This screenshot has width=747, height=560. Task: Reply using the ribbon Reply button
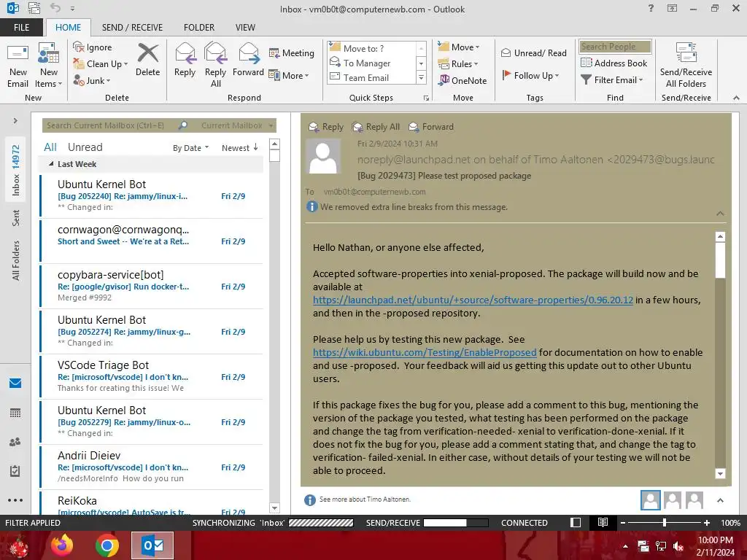(x=185, y=61)
